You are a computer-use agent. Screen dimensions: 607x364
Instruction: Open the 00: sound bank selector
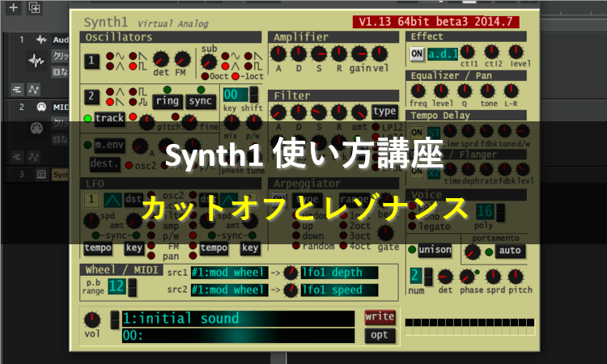pyautogui.click(x=238, y=335)
